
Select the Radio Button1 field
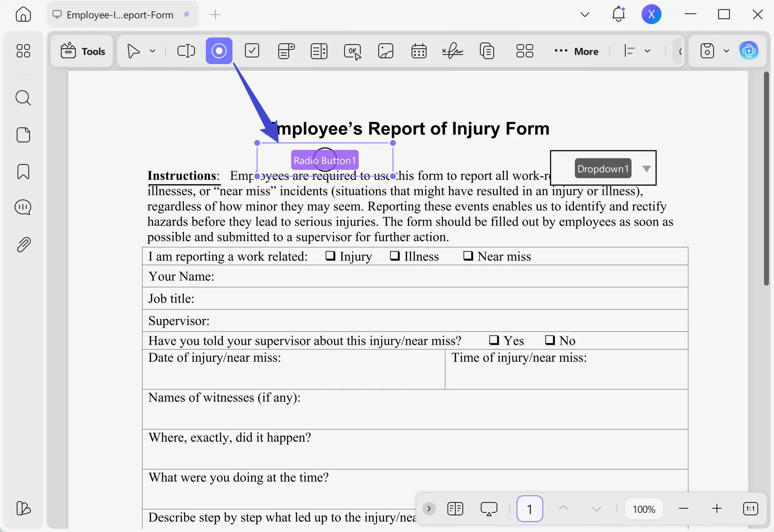pos(325,160)
